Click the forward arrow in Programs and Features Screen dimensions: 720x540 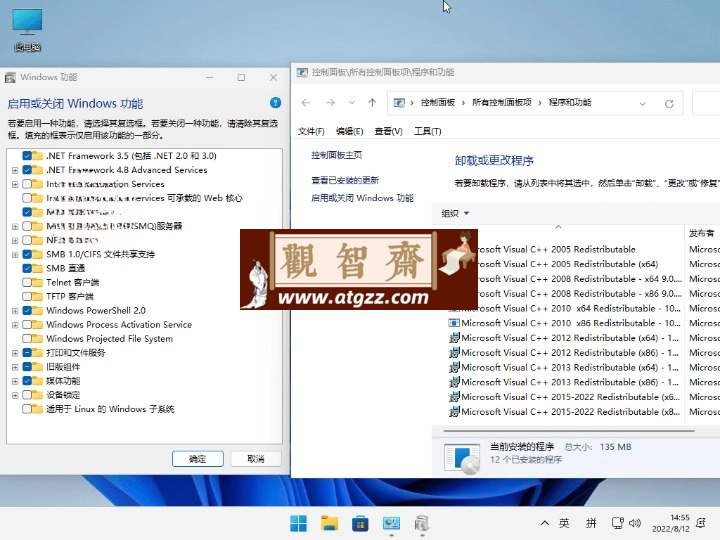pos(330,103)
